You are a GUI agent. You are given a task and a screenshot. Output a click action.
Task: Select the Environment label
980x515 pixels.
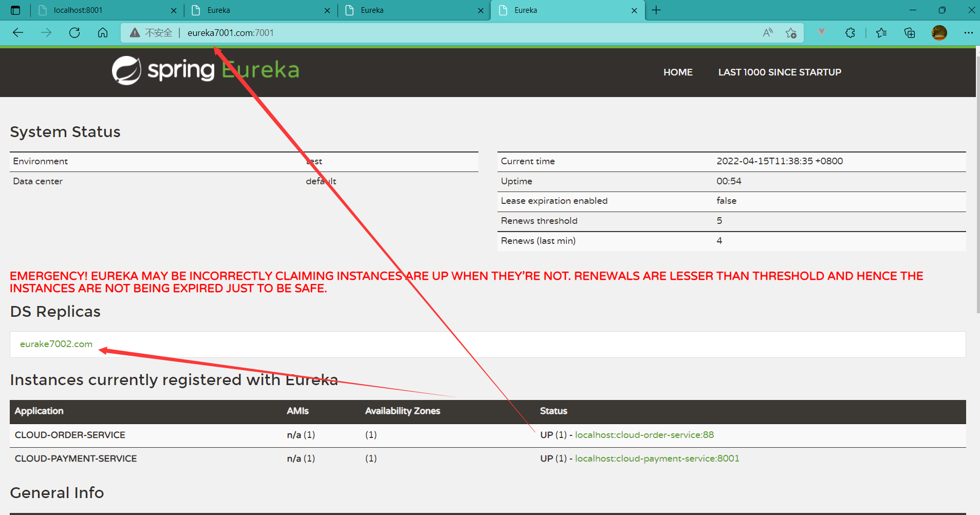tap(40, 161)
